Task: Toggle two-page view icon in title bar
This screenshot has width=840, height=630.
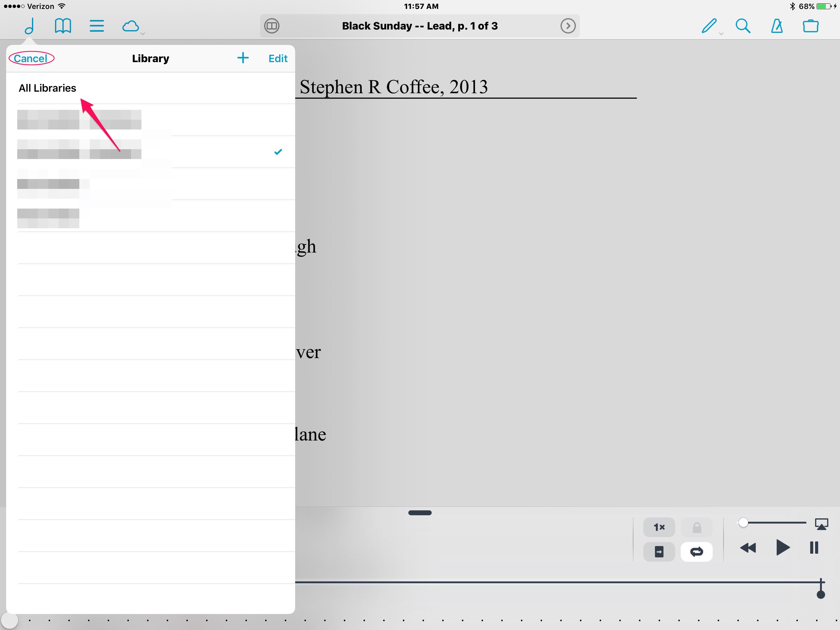Action: pyautogui.click(x=272, y=26)
